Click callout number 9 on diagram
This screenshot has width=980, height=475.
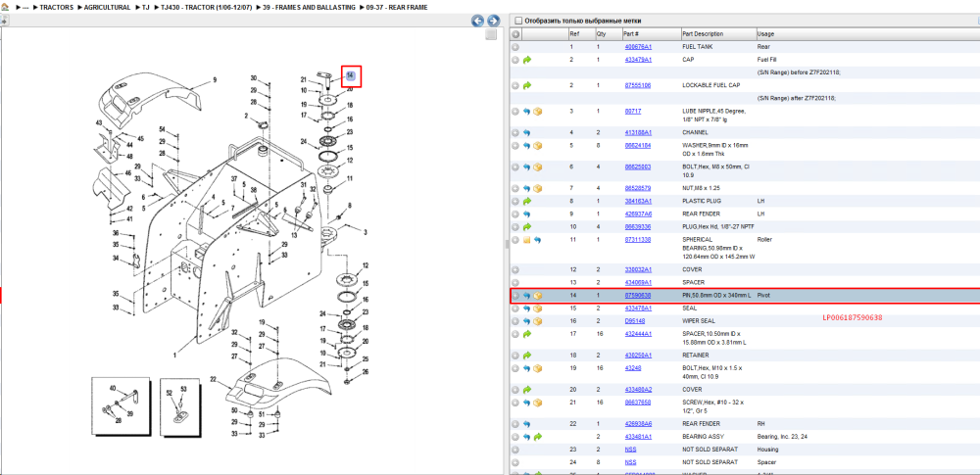pyautogui.click(x=215, y=80)
